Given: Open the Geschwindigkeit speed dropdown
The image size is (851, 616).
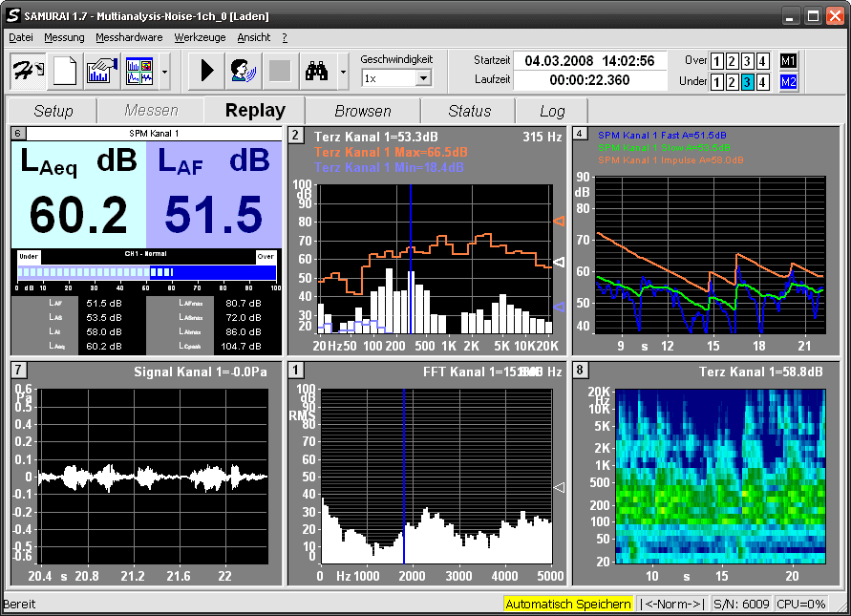Looking at the screenshot, I should tap(423, 78).
